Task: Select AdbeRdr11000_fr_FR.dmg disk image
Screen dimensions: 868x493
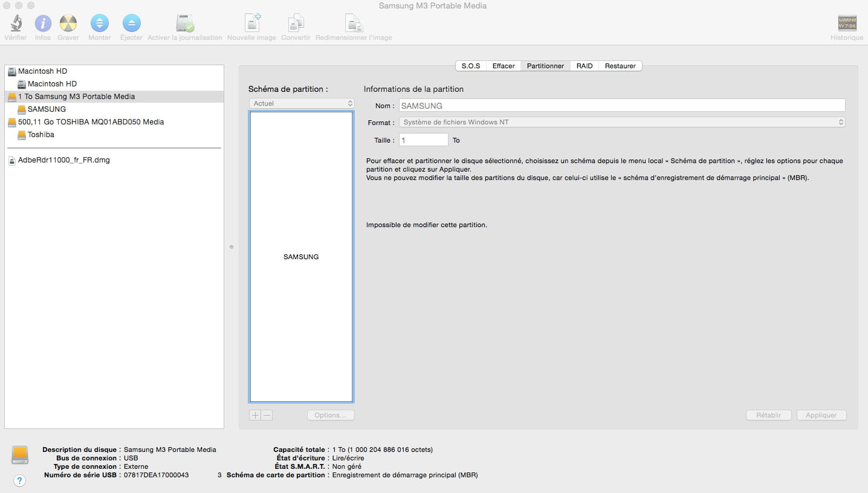Action: 115,161
